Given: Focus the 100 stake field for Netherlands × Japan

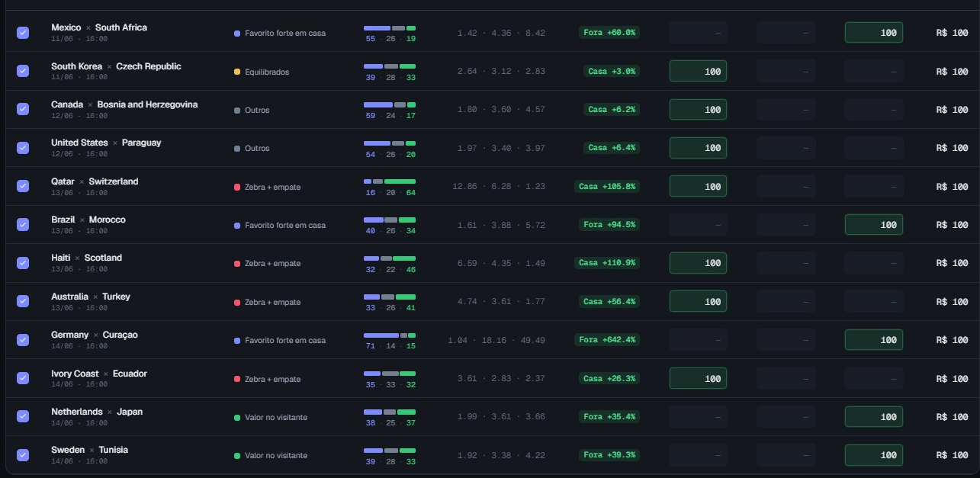Looking at the screenshot, I should tap(873, 416).
